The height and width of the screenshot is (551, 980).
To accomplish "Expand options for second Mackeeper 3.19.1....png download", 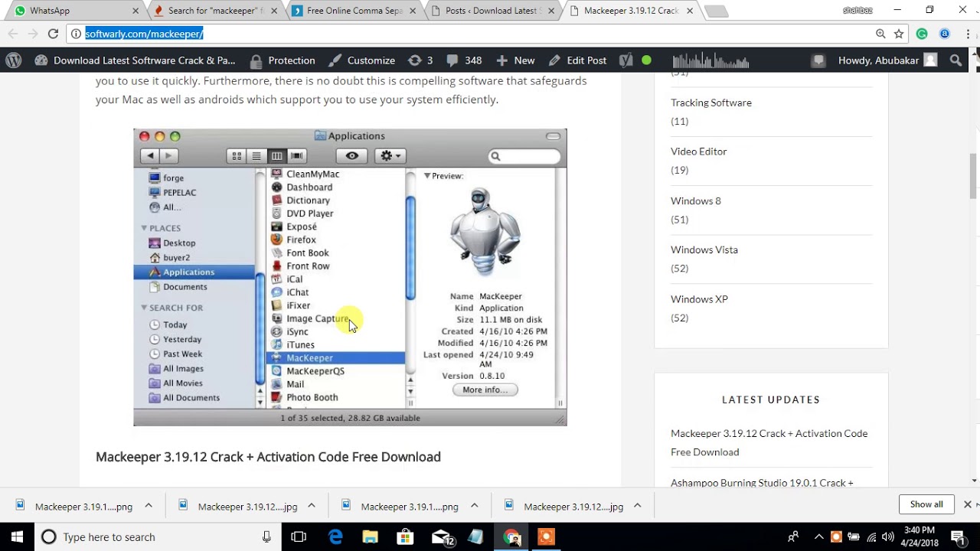I will [475, 506].
